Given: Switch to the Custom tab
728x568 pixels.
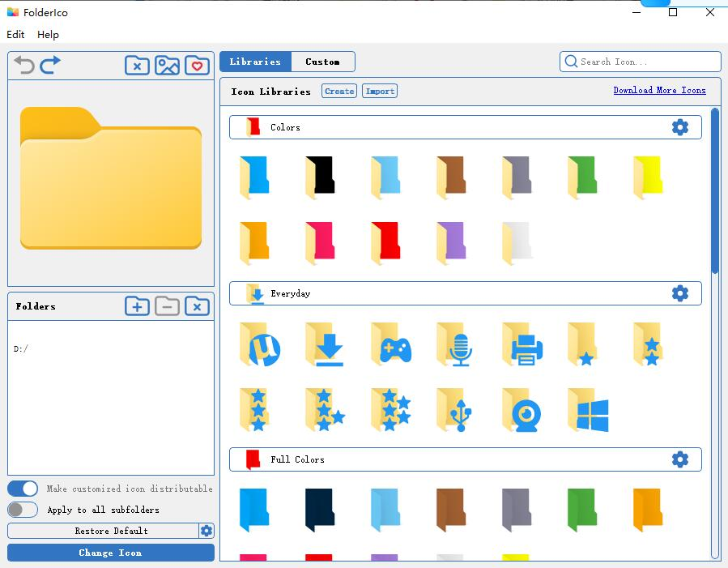Looking at the screenshot, I should [x=322, y=62].
